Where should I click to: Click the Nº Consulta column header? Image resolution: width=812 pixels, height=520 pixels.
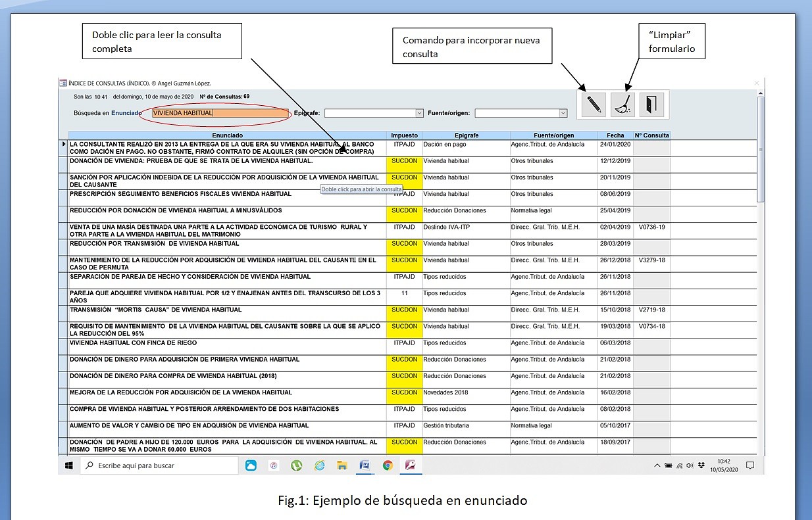pyautogui.click(x=652, y=135)
